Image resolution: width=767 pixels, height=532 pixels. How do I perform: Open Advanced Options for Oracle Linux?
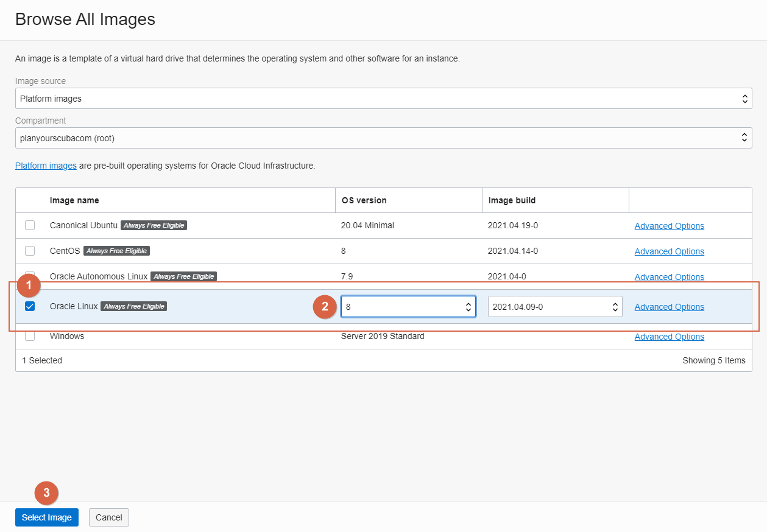coord(669,307)
